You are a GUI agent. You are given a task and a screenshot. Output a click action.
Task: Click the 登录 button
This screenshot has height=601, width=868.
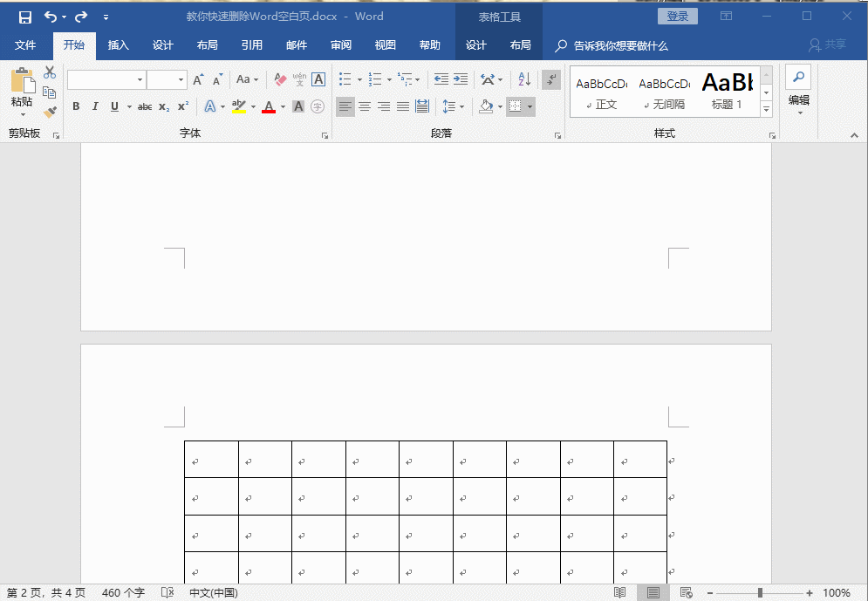pyautogui.click(x=678, y=16)
